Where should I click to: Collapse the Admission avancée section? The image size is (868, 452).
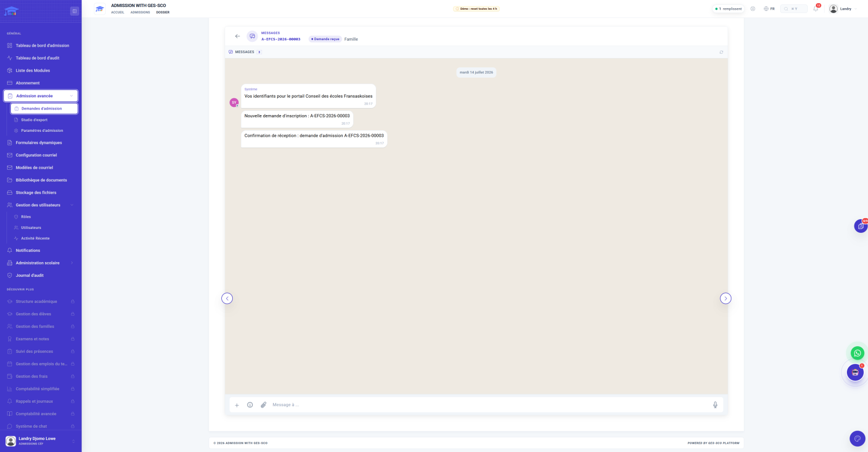(x=41, y=96)
